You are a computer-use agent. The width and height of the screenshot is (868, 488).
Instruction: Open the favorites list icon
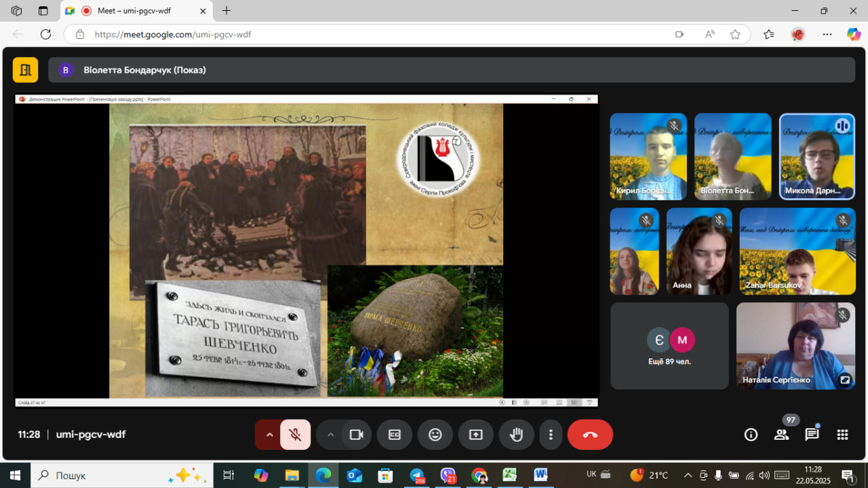[x=768, y=34]
